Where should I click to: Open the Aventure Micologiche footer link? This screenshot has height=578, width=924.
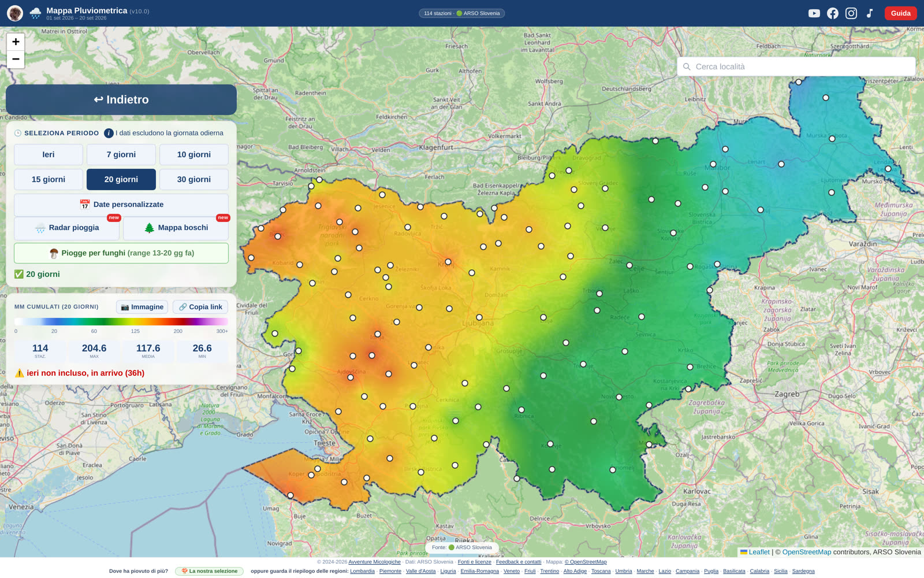click(x=374, y=562)
